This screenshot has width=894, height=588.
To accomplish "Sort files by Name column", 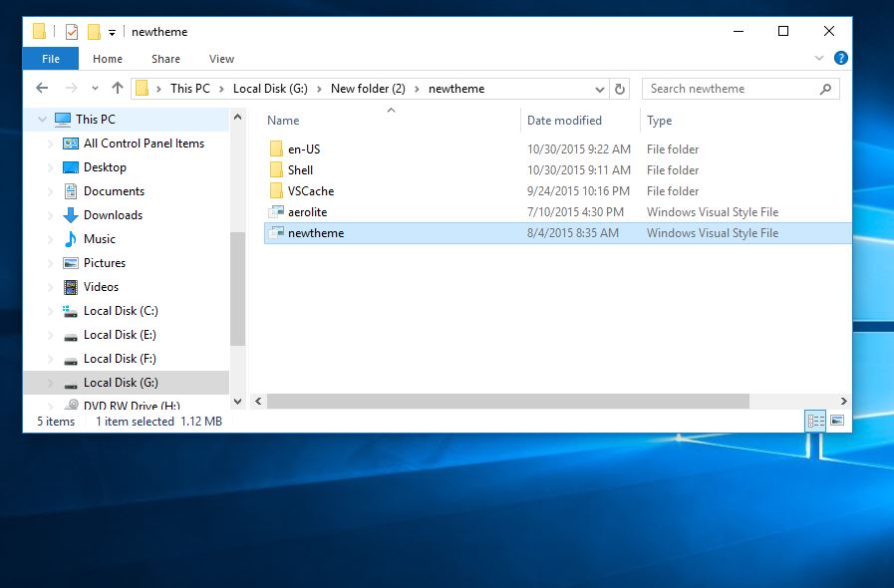I will (283, 121).
